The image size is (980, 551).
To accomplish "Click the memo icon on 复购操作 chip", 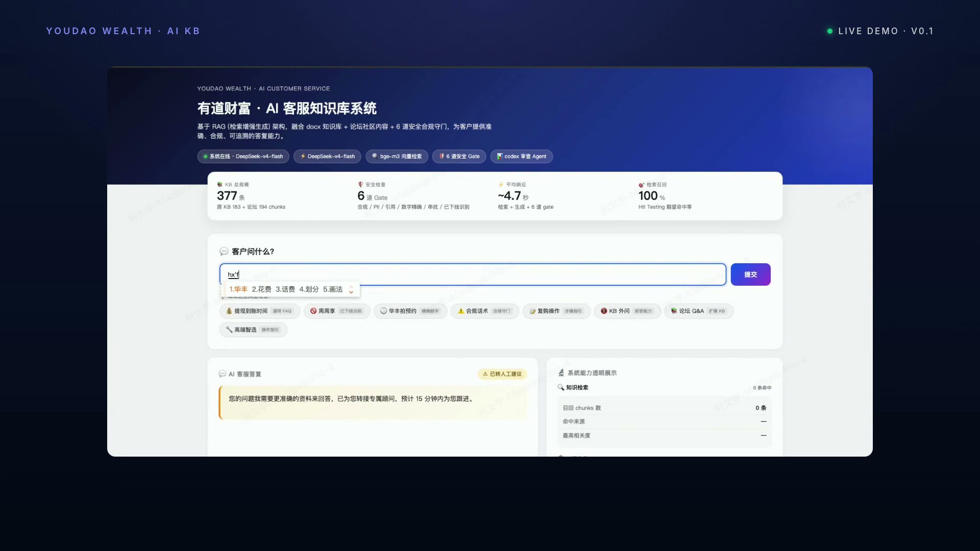I will [x=532, y=311].
